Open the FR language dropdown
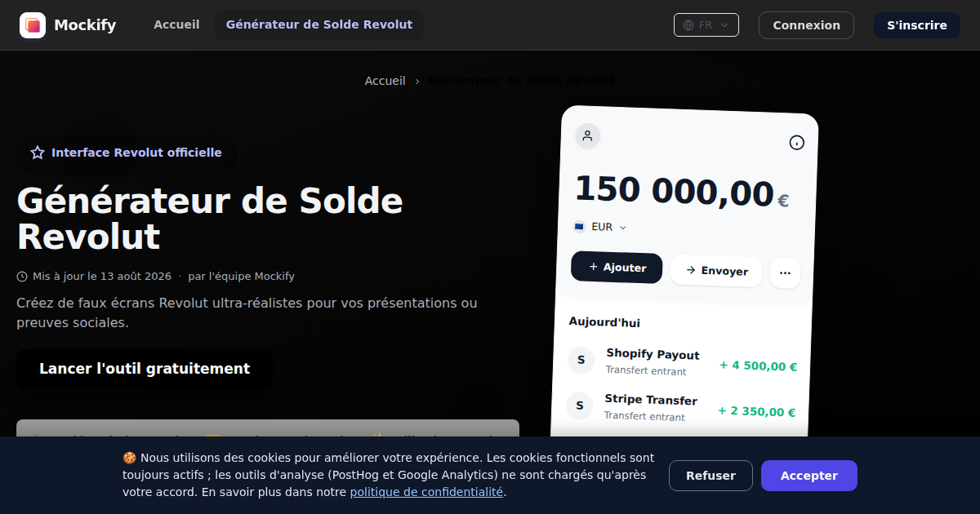Image resolution: width=980 pixels, height=514 pixels. [x=706, y=25]
